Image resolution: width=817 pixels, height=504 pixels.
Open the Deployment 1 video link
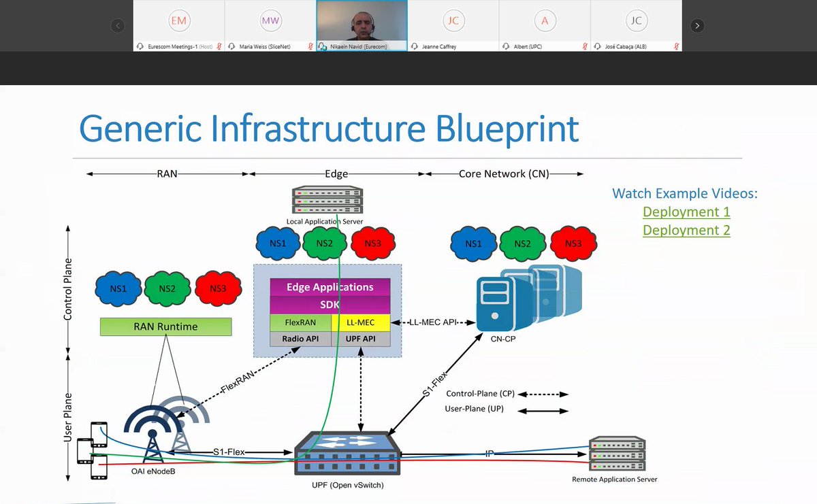coord(686,212)
